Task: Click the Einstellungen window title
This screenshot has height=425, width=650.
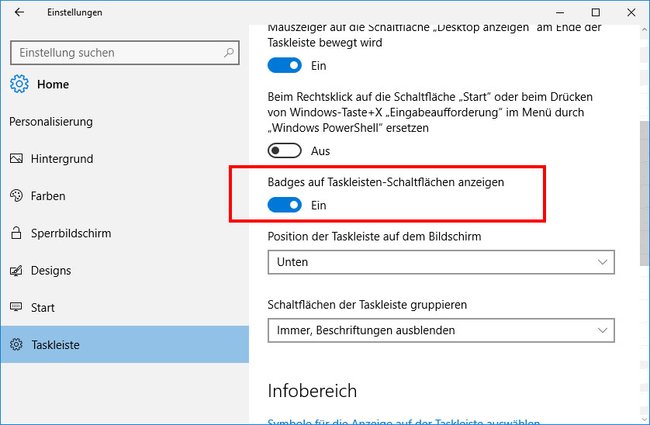Action: click(x=75, y=12)
